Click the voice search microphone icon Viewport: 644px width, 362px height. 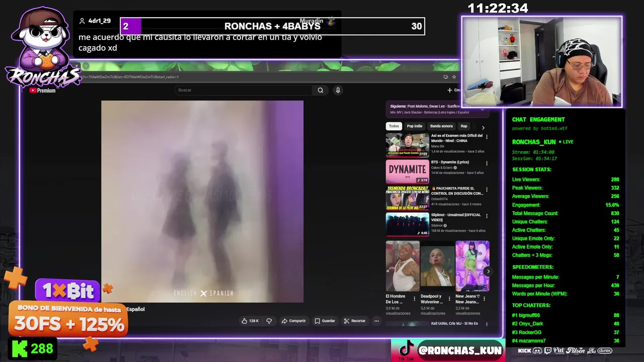(338, 90)
